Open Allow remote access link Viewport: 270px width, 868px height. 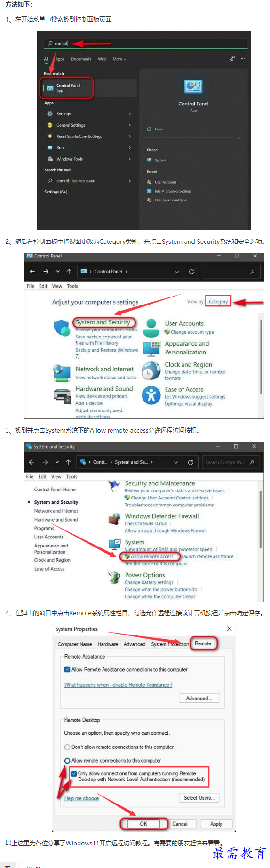pos(152,556)
